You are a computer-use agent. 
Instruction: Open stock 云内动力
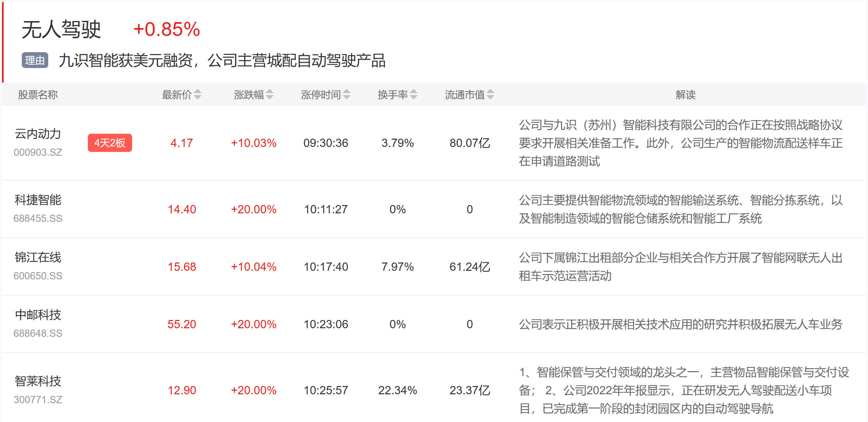38,134
